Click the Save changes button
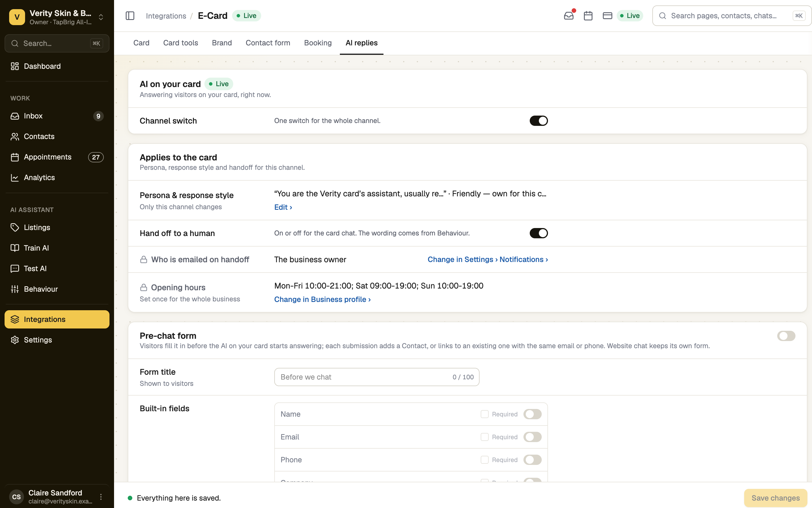This screenshot has height=508, width=812. (x=776, y=498)
